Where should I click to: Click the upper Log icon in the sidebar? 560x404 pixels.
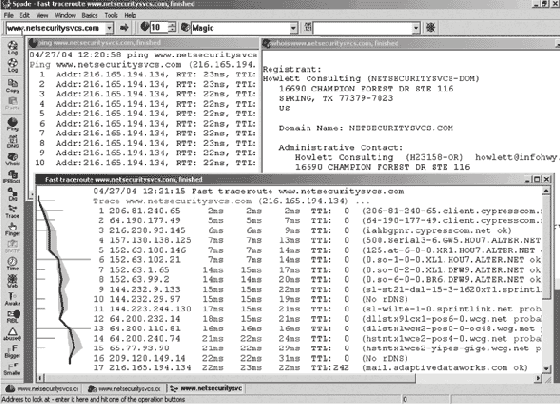[12, 48]
